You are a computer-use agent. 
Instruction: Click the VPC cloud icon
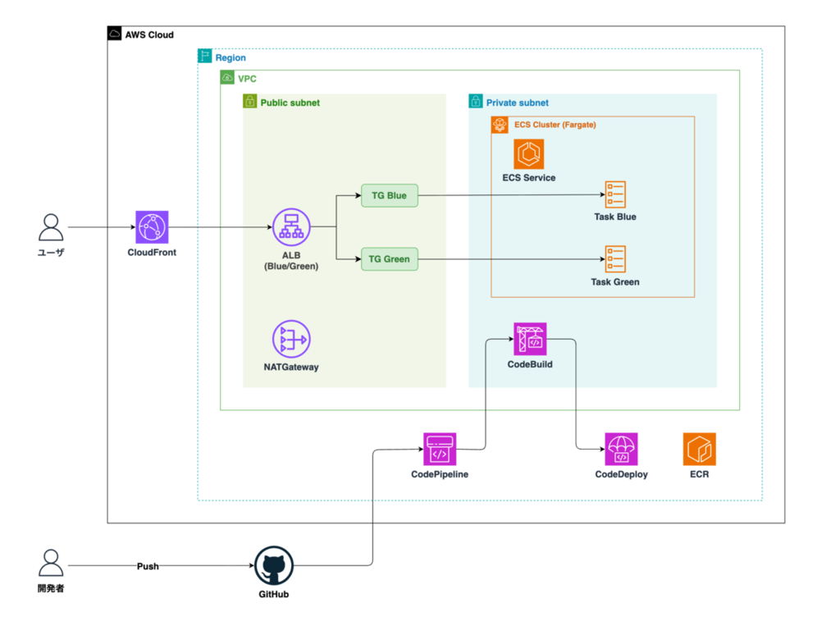pos(227,78)
